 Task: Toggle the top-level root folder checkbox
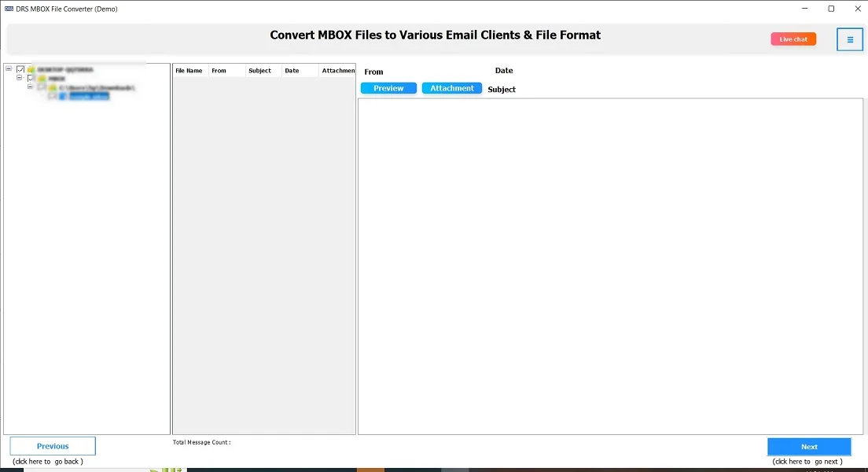click(20, 69)
